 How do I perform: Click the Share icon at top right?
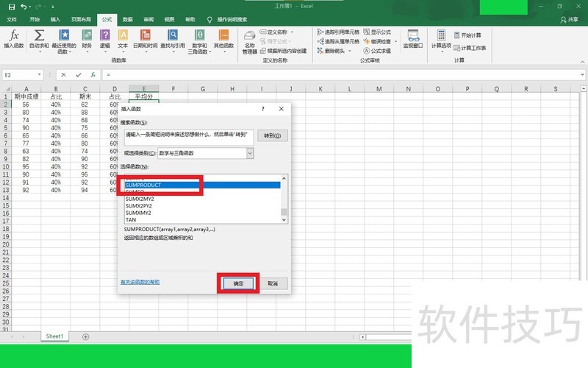pos(569,20)
